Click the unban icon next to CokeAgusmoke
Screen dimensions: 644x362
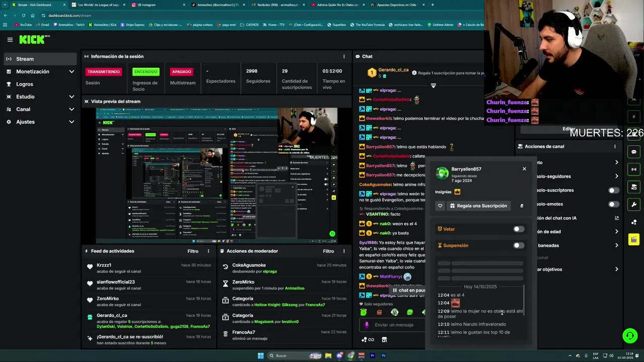(x=225, y=267)
